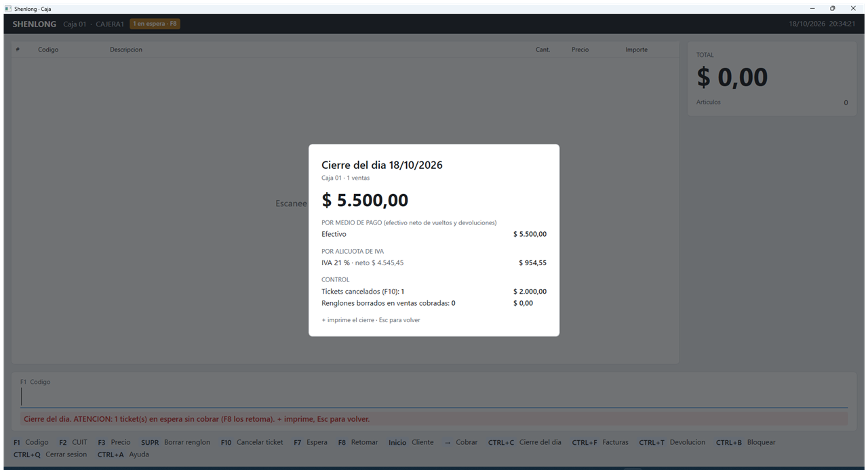Image resolution: width=868 pixels, height=470 pixels.
Task: Click the Descripcion column header
Action: tap(126, 50)
